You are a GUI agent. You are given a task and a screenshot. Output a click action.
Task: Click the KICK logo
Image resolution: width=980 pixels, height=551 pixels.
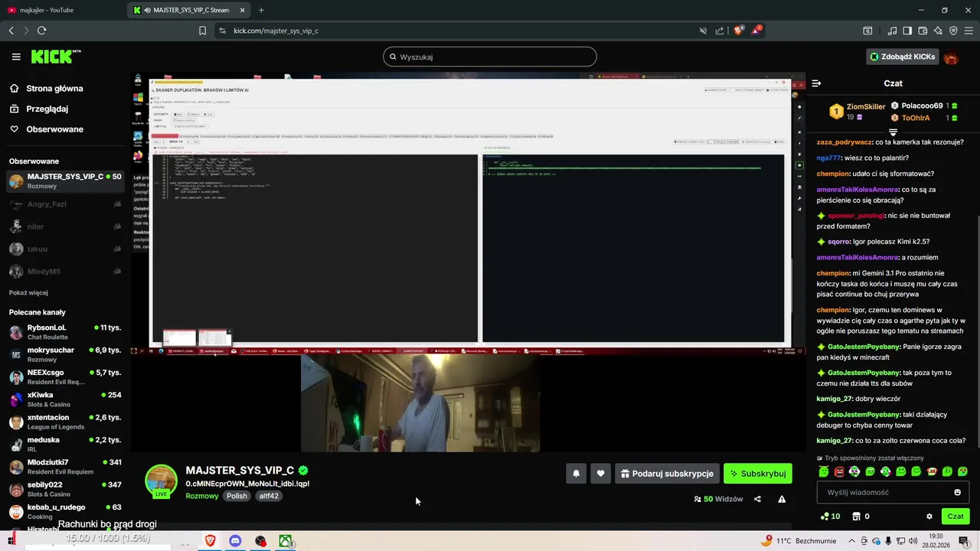pyautogui.click(x=56, y=57)
